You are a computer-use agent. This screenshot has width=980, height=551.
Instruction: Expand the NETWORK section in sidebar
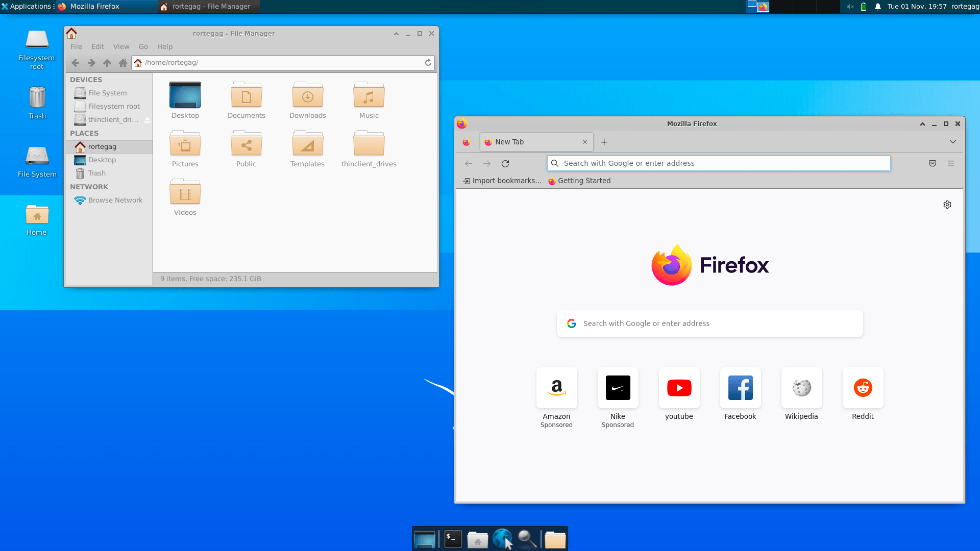[x=89, y=186]
